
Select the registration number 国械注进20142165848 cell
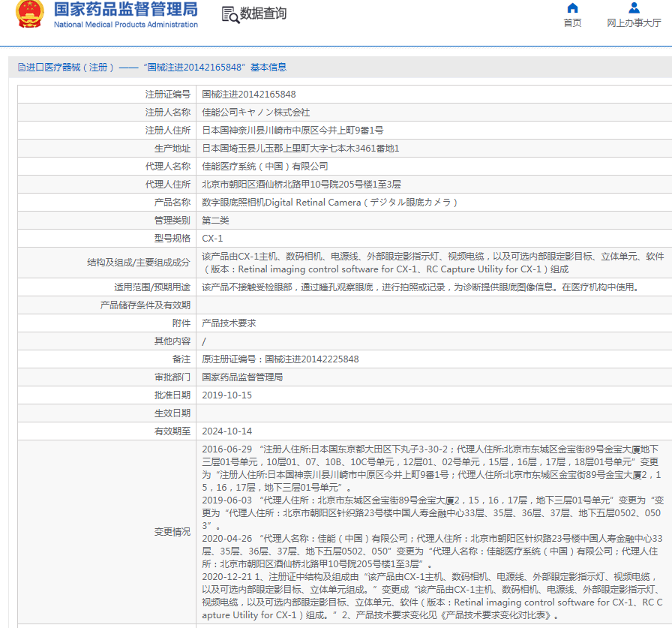[x=248, y=95]
